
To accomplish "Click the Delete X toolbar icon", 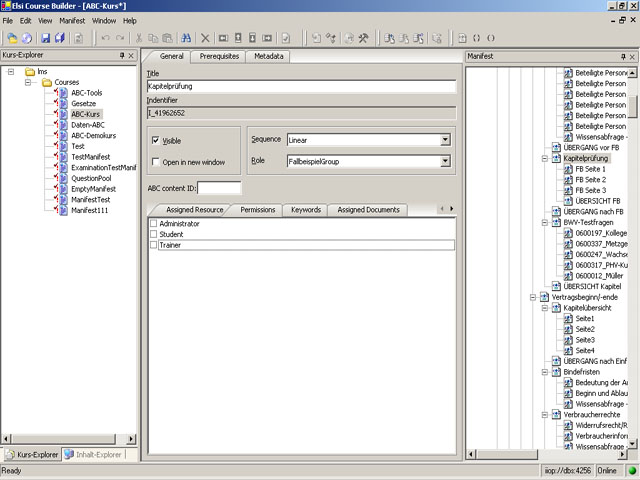I will 205,38.
